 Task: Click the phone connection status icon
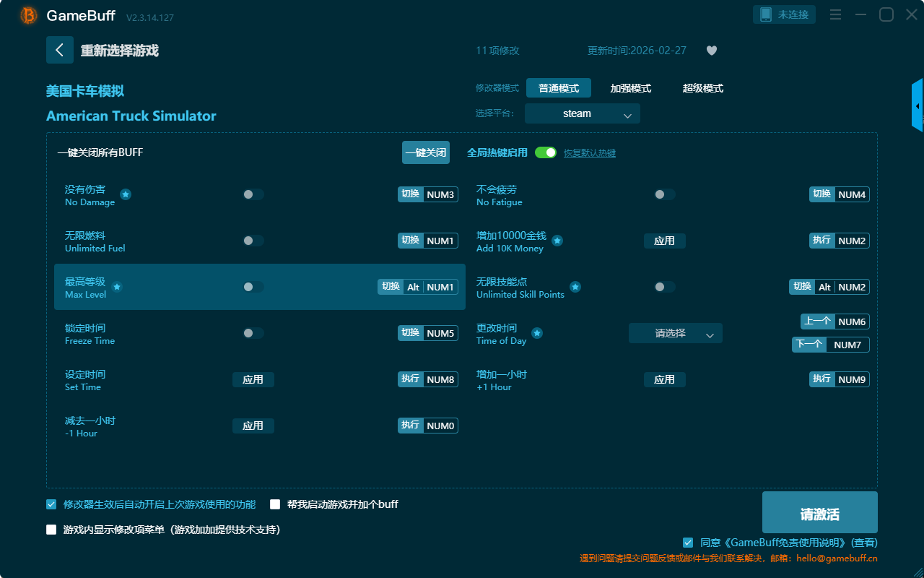[766, 14]
